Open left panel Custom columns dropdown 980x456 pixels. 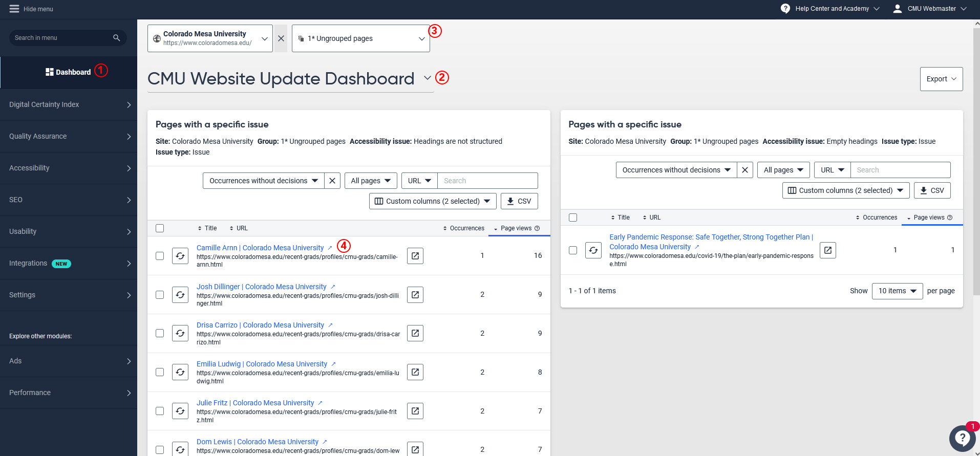[x=433, y=201]
